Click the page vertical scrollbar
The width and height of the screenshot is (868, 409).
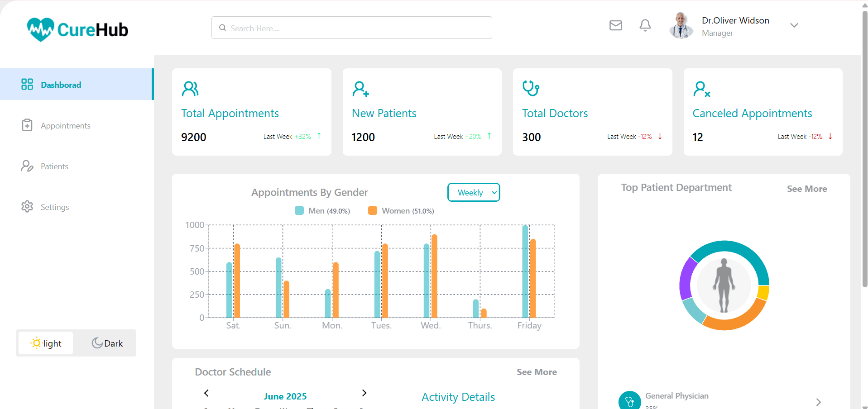click(x=864, y=149)
